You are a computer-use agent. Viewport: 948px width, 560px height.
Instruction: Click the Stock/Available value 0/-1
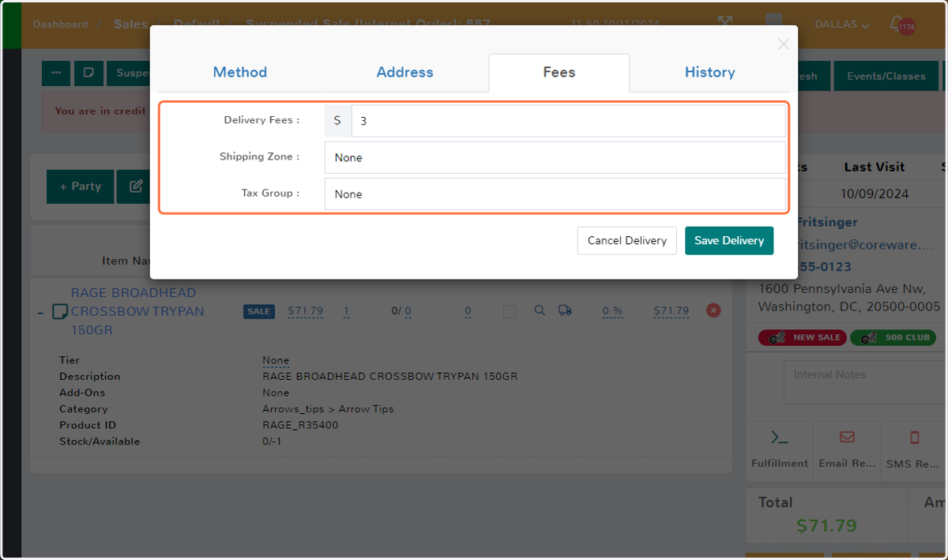coord(272,442)
